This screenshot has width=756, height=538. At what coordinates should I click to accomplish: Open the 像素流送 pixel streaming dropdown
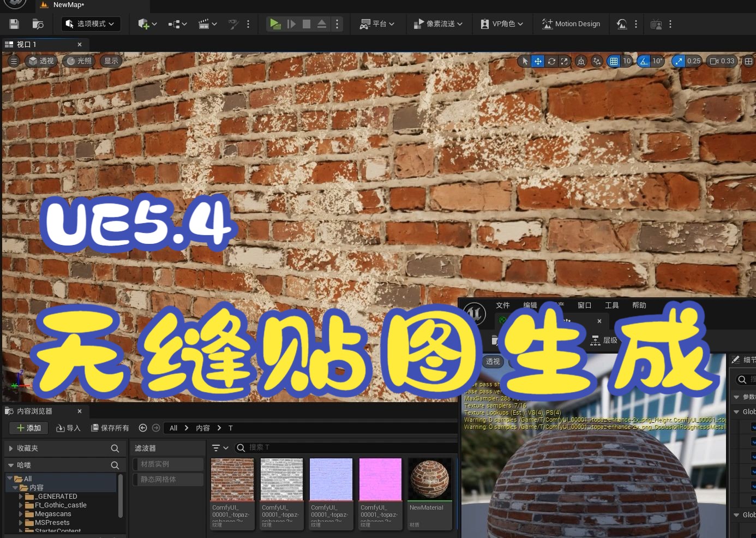[x=438, y=24]
